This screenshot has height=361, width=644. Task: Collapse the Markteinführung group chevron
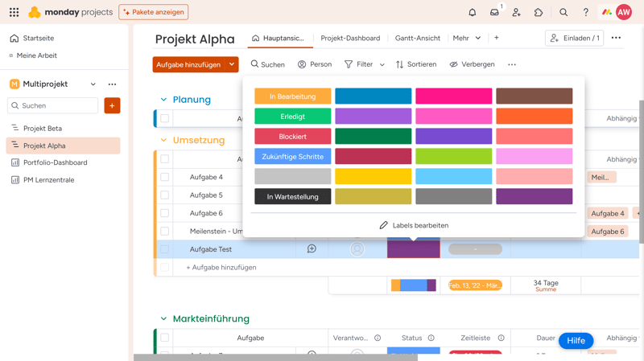click(x=163, y=319)
